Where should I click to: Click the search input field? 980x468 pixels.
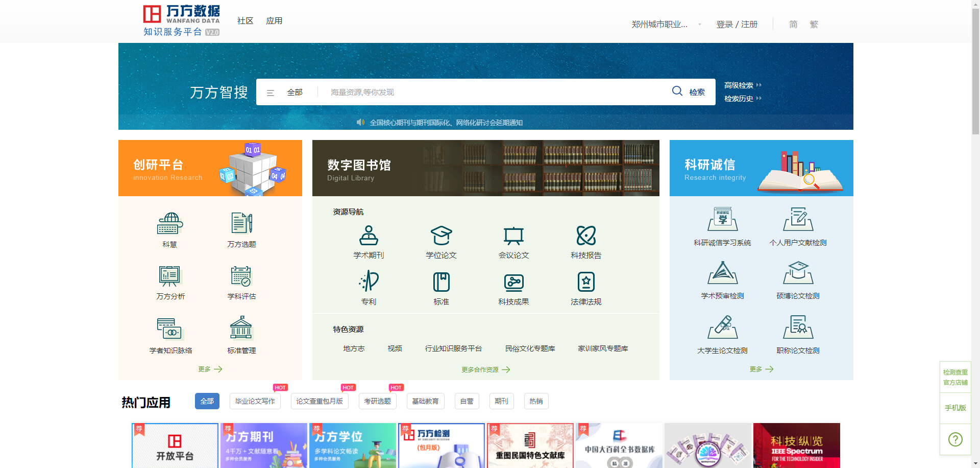(x=490, y=92)
